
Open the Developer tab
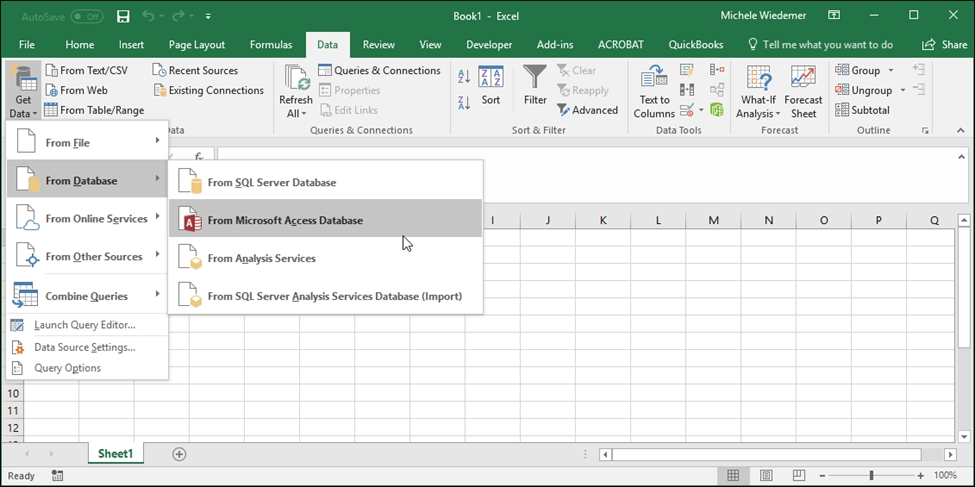tap(489, 45)
